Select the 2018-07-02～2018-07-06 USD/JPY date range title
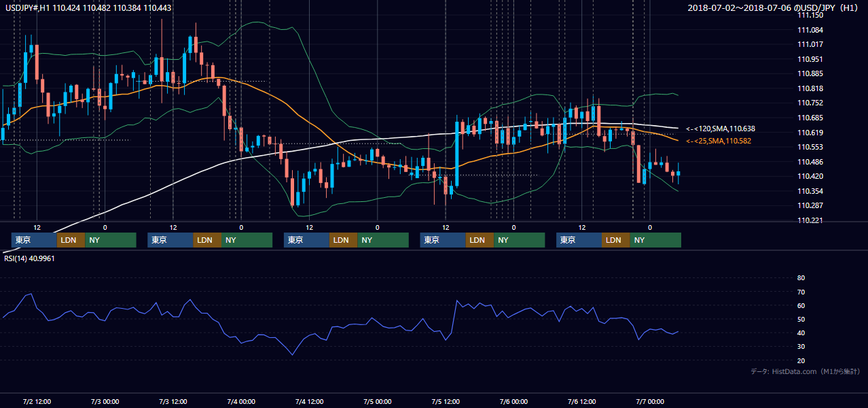Viewport: 868px width, 408px height. [x=774, y=8]
